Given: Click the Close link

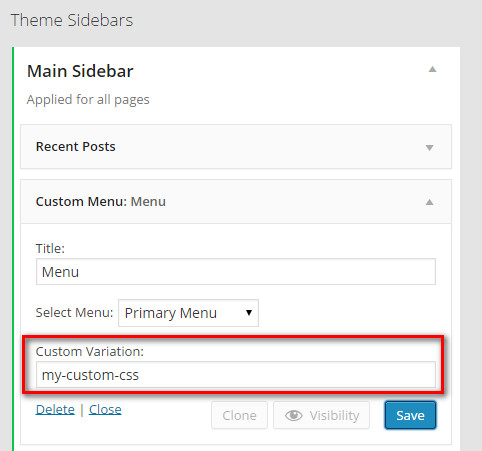Looking at the screenshot, I should (105, 409).
